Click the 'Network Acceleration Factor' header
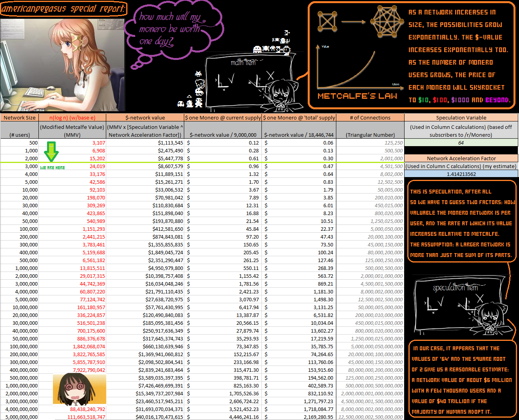 click(x=461, y=158)
